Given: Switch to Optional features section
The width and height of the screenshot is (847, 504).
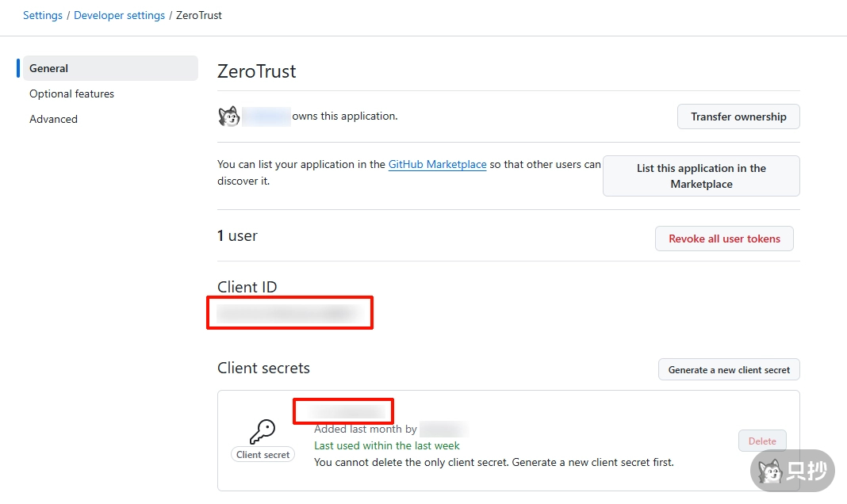Looking at the screenshot, I should 71,94.
